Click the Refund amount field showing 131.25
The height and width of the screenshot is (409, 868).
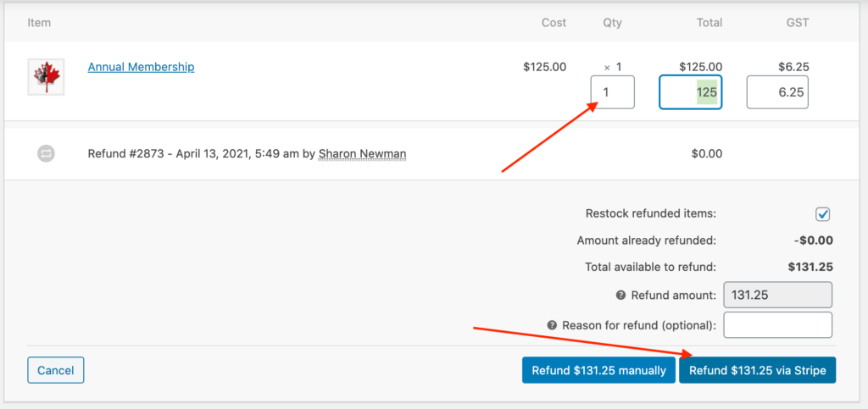click(778, 296)
